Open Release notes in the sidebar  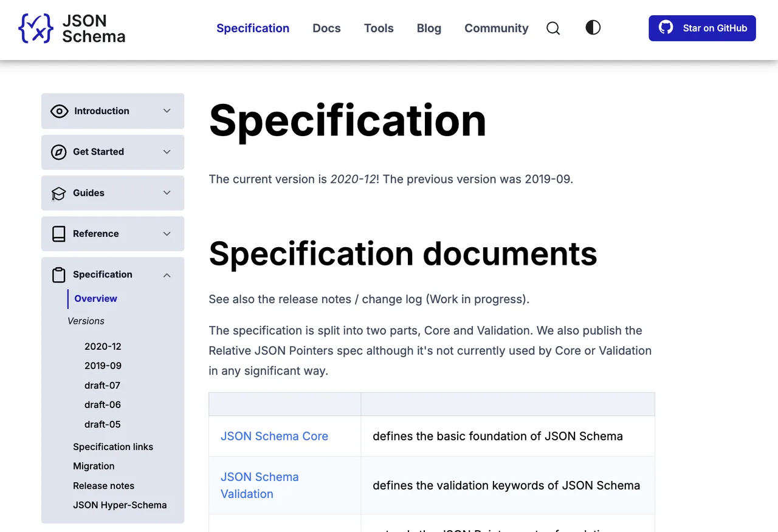[103, 485]
